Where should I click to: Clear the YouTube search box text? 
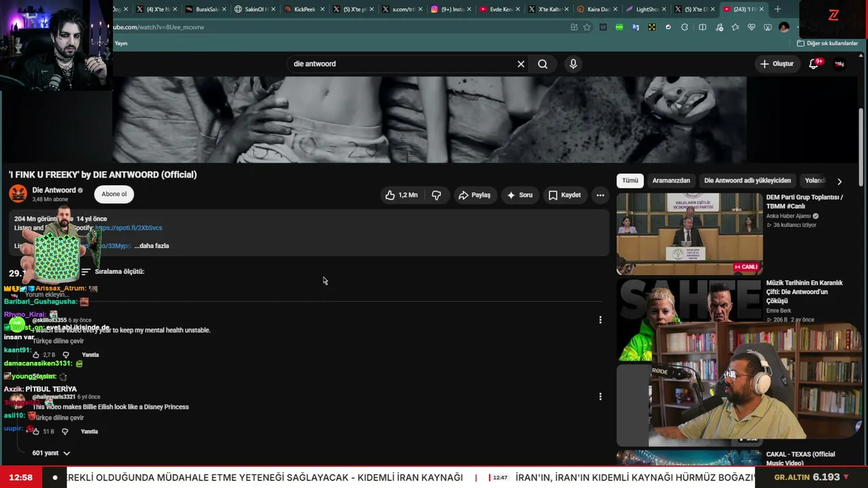point(521,64)
